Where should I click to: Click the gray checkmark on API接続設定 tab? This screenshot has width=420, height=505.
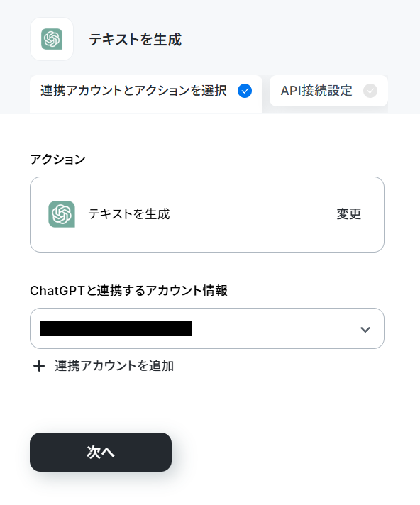click(370, 91)
